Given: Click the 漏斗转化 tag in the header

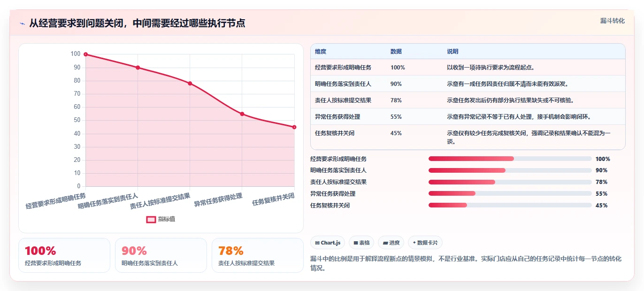Looking at the screenshot, I should pyautogui.click(x=613, y=21).
